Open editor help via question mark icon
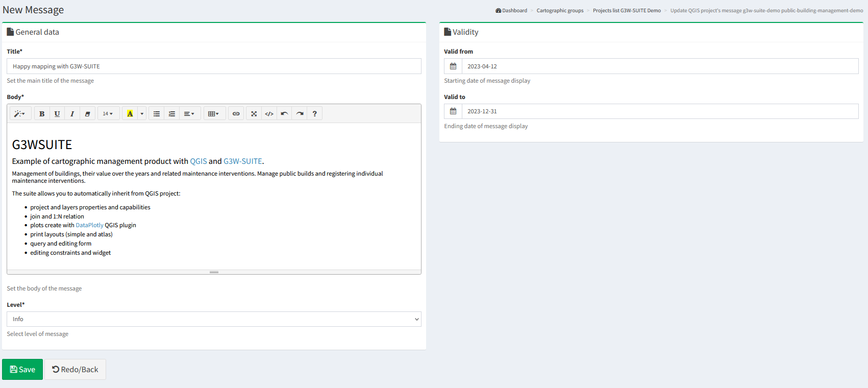The width and height of the screenshot is (868, 388). (x=315, y=114)
